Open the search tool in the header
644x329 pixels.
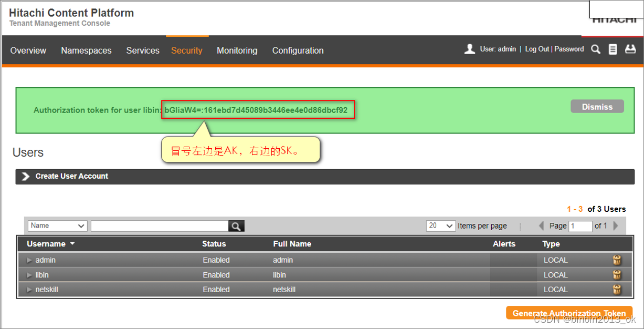click(596, 49)
